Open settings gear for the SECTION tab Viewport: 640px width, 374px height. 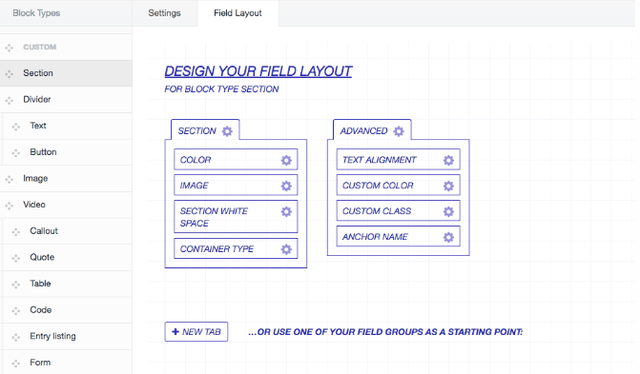click(227, 131)
